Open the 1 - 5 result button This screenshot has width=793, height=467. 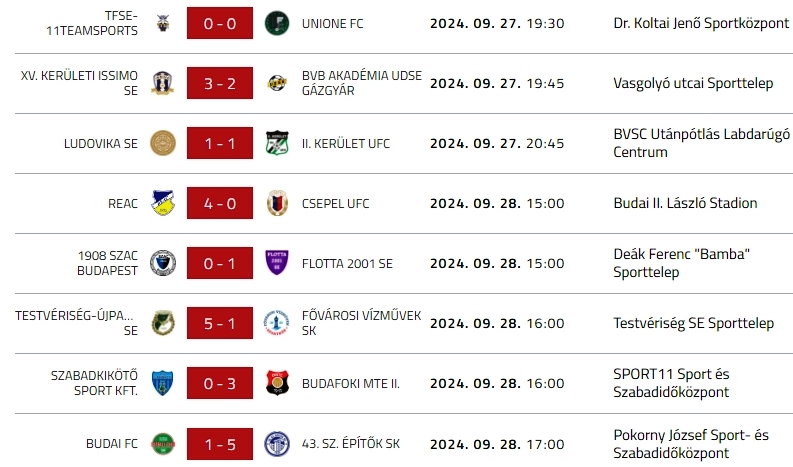(220, 443)
